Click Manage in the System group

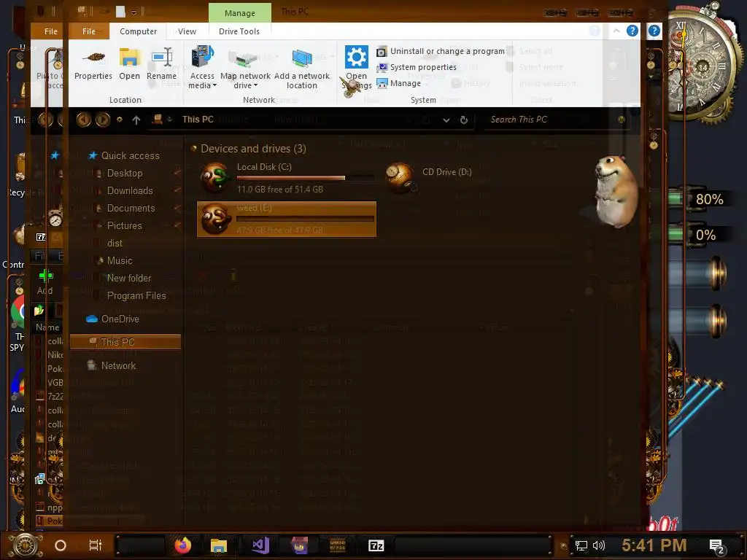point(399,83)
